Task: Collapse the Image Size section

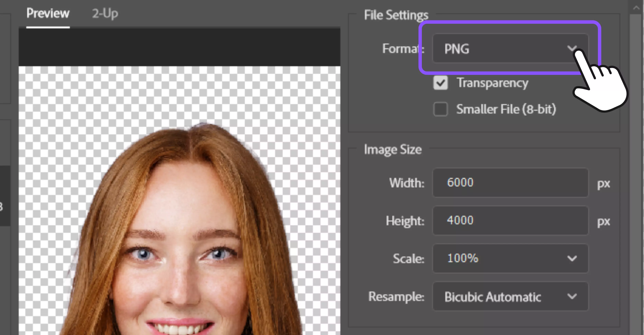Action: [x=393, y=149]
